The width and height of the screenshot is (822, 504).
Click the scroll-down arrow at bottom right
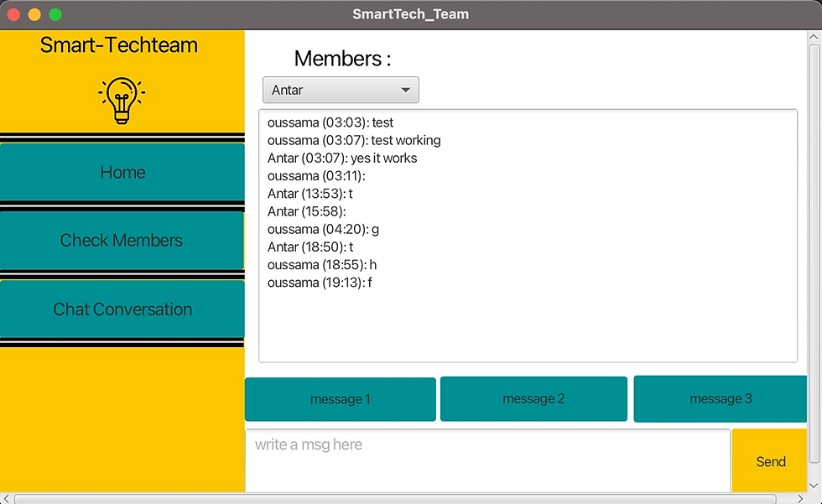click(x=814, y=486)
